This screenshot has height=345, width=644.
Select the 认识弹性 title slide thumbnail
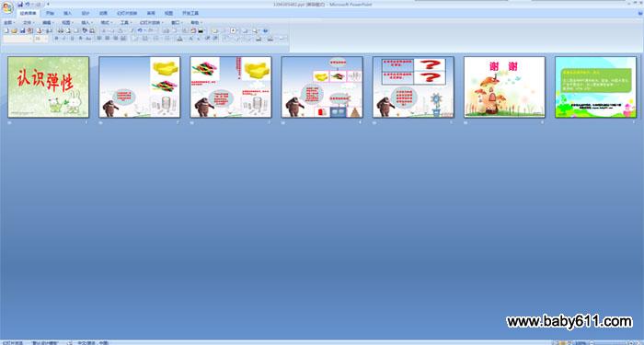coord(49,86)
